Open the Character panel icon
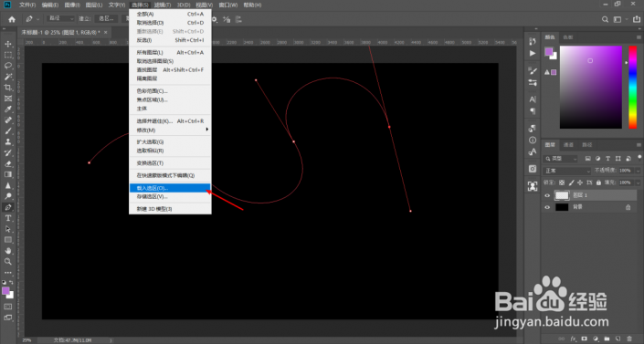 pyautogui.click(x=533, y=99)
